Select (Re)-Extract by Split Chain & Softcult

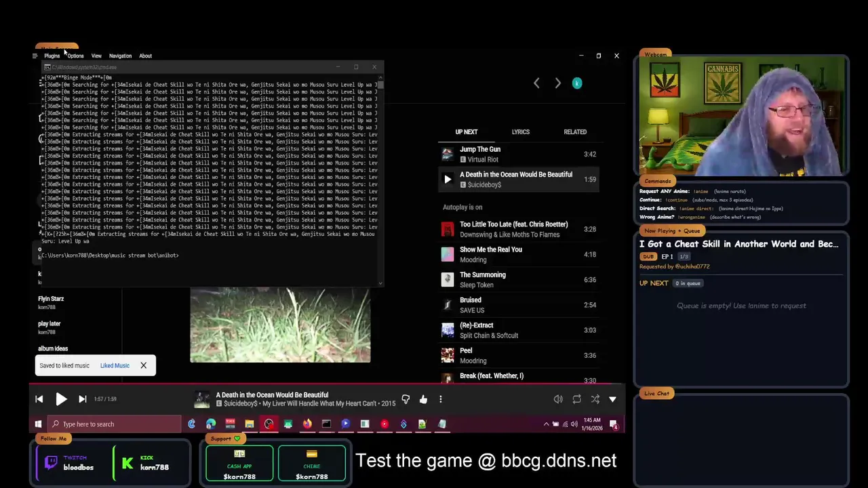coord(519,330)
